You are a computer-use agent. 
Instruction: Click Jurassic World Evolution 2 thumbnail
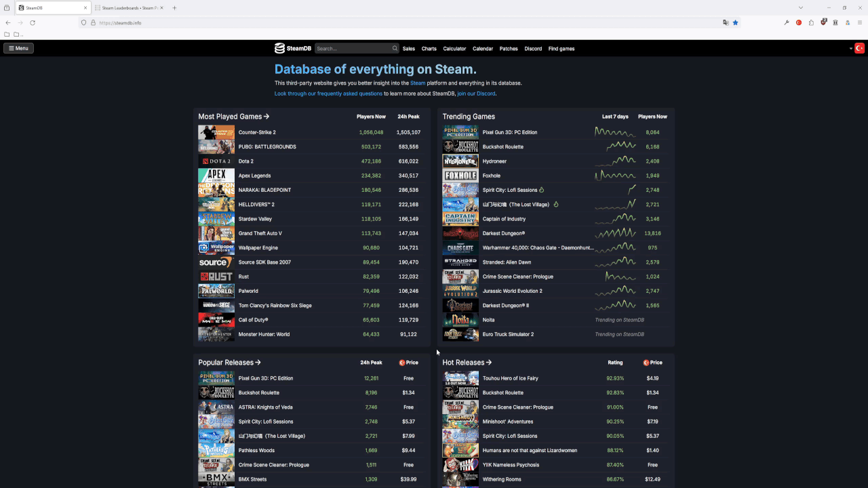click(x=460, y=291)
